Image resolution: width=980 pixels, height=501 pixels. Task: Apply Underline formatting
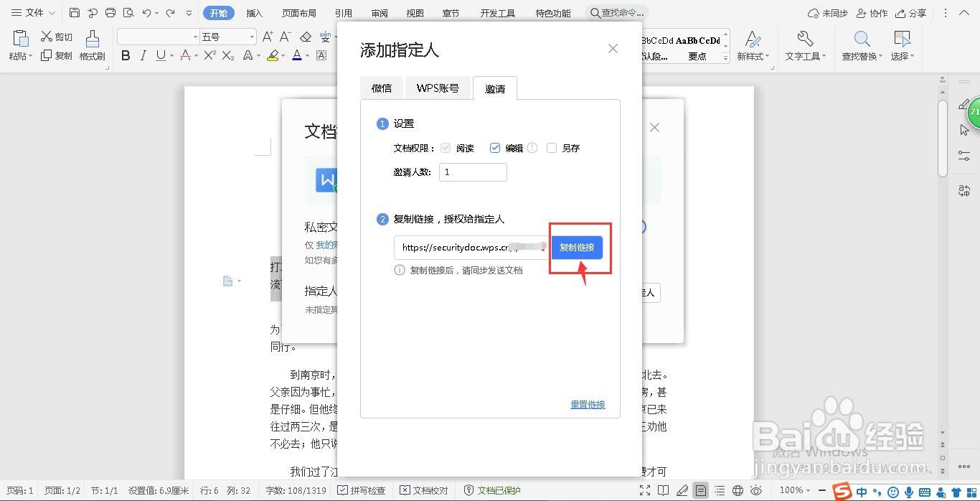(x=160, y=55)
